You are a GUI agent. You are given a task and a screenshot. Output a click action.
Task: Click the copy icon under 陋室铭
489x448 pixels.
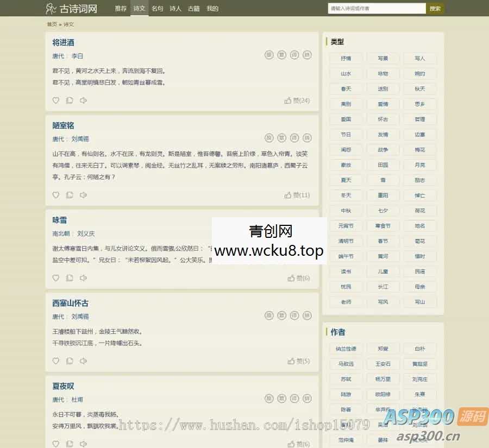(x=70, y=195)
